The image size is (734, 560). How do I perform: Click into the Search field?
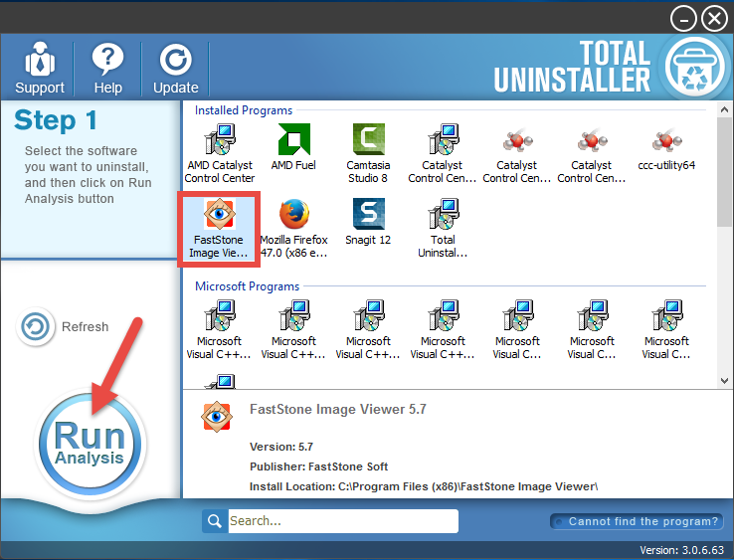coord(343,521)
